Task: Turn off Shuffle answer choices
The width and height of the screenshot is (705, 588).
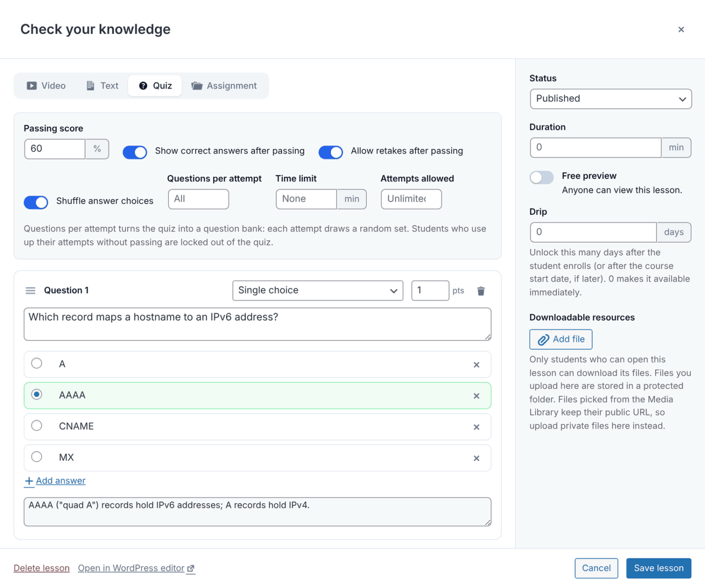Action: 36,202
